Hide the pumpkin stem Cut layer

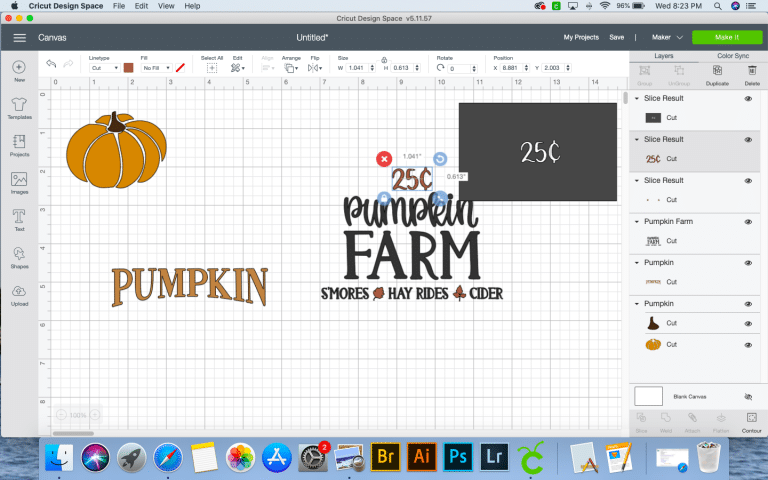pyautogui.click(x=748, y=324)
